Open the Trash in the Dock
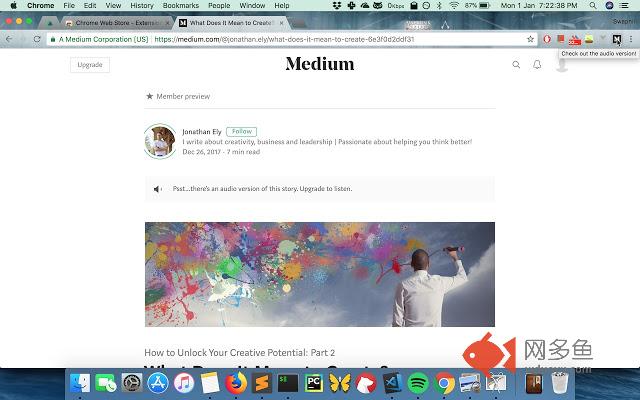 pyautogui.click(x=559, y=383)
